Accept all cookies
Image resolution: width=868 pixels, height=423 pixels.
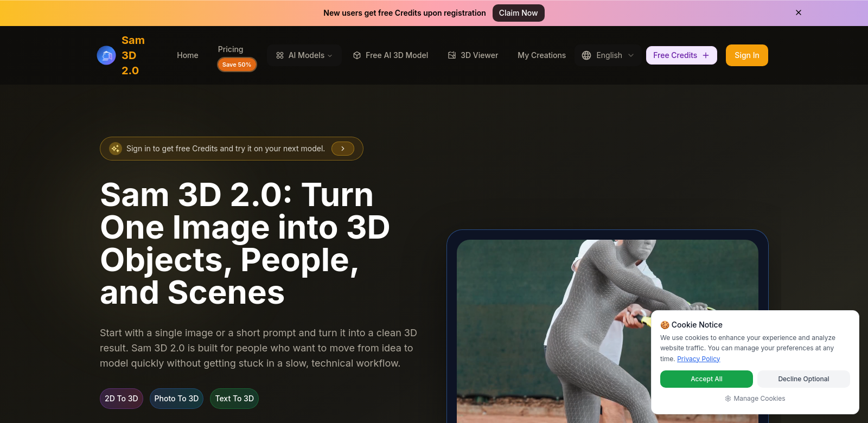706,379
